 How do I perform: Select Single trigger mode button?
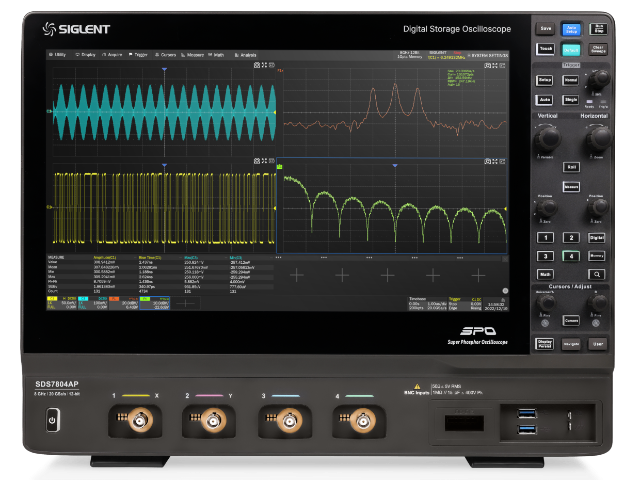click(x=571, y=100)
